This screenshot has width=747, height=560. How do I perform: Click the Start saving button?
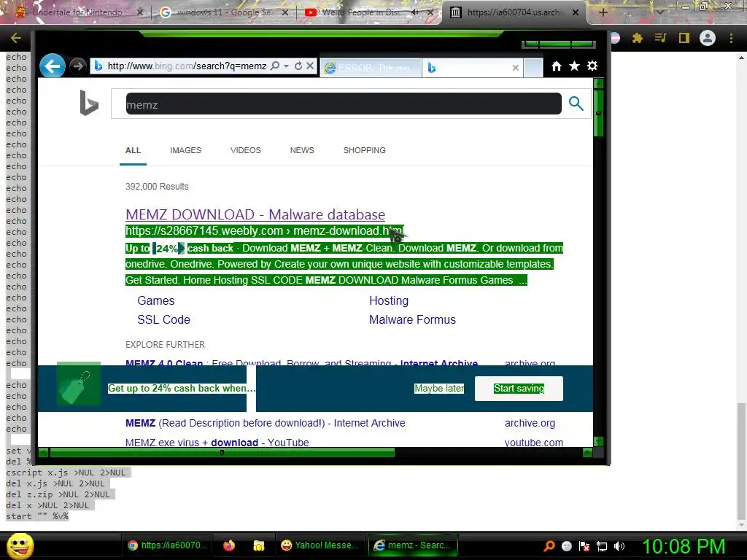tap(519, 389)
